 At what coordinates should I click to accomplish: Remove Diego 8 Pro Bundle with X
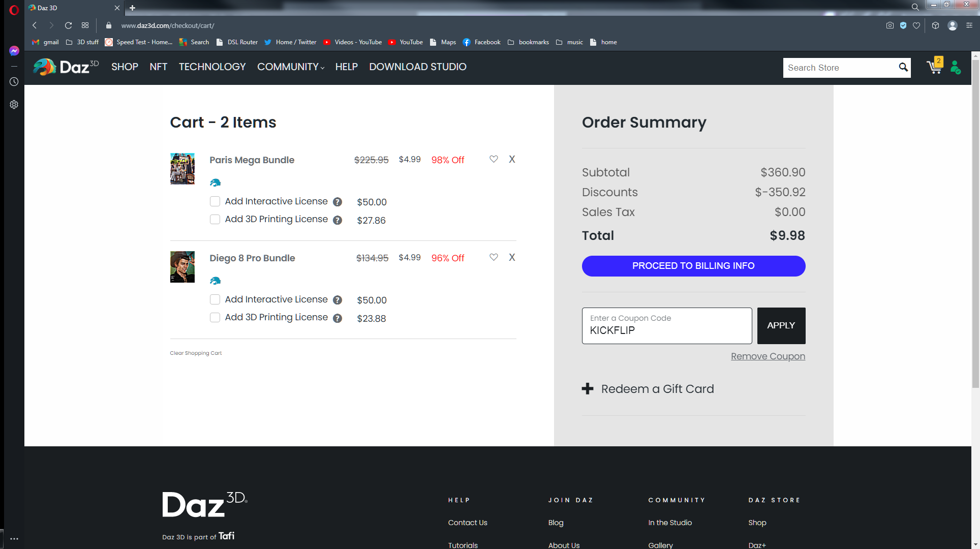[512, 257]
